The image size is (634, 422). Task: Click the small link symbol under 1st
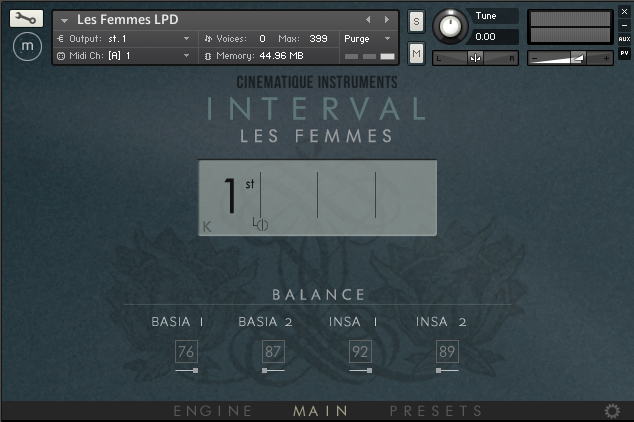pos(260,224)
